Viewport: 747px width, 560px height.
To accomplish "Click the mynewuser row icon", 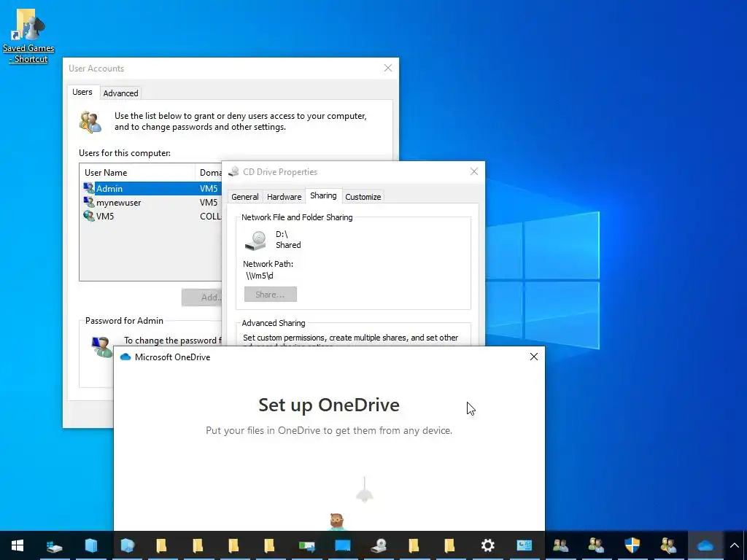I will [x=89, y=203].
